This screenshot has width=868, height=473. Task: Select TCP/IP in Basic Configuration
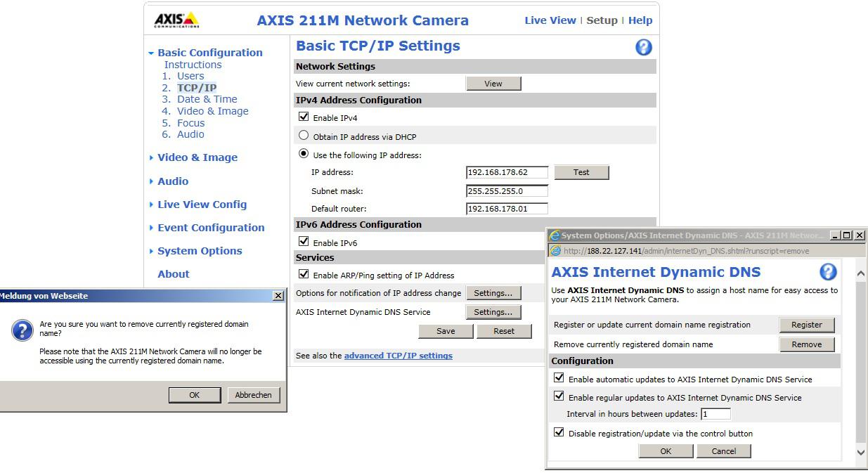coord(197,88)
